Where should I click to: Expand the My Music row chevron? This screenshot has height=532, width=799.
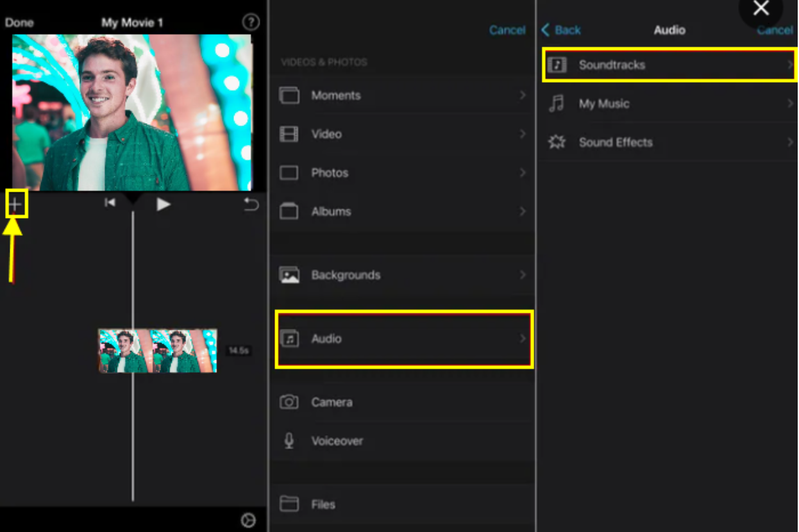[x=790, y=103]
